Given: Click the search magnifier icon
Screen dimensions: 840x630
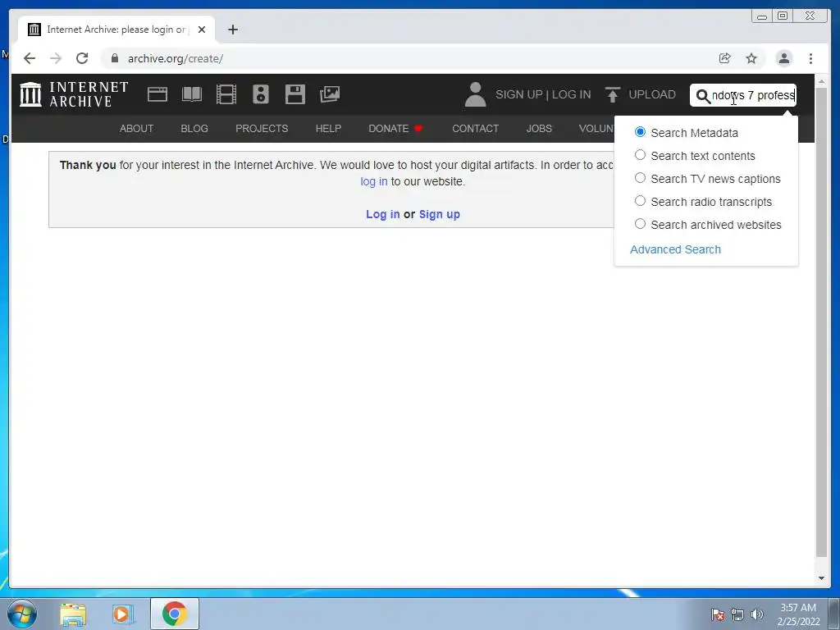Looking at the screenshot, I should coord(702,96).
